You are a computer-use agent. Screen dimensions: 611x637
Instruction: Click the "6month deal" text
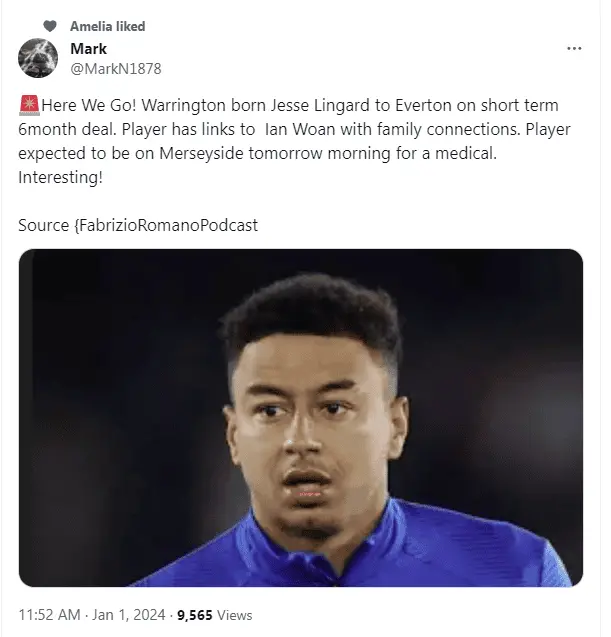(x=62, y=129)
